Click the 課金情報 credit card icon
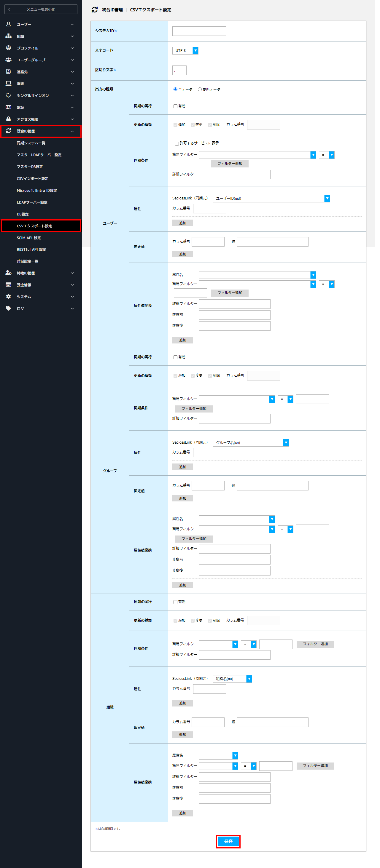 [8, 285]
